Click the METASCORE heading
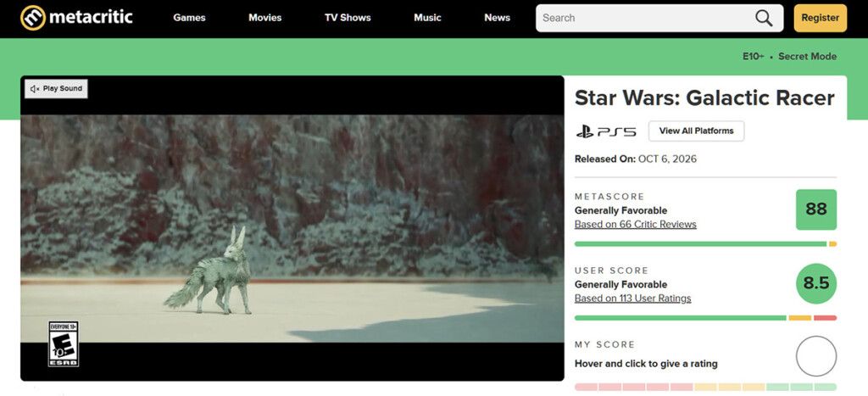 coord(609,197)
